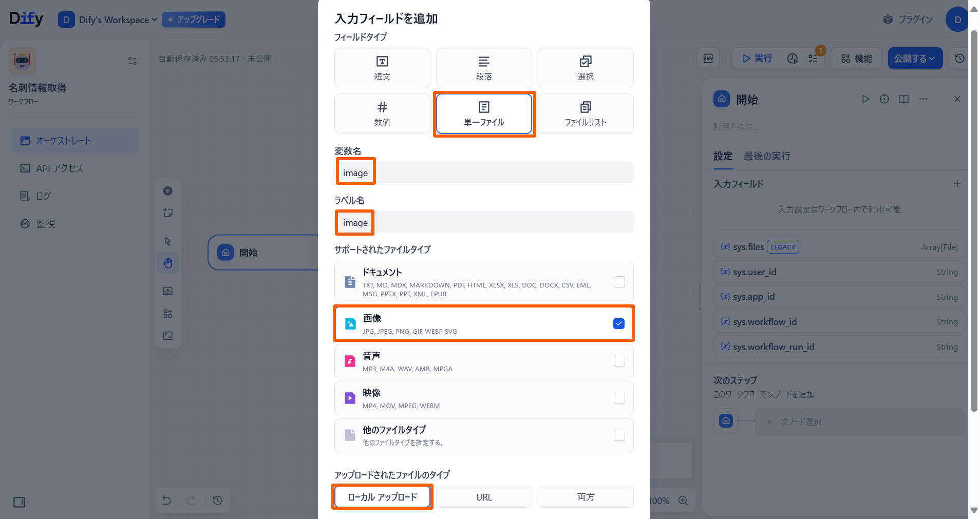Image resolution: width=980 pixels, height=519 pixels.
Task: Select the 数値 field type
Action: coord(382,113)
